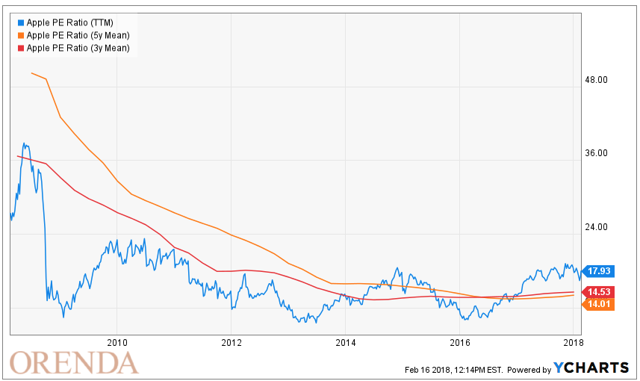Viewport: 640px width, 381px height.
Task: Select the 'Apple PE Ratio (5y Mean)' legend label
Action: pyautogui.click(x=78, y=36)
